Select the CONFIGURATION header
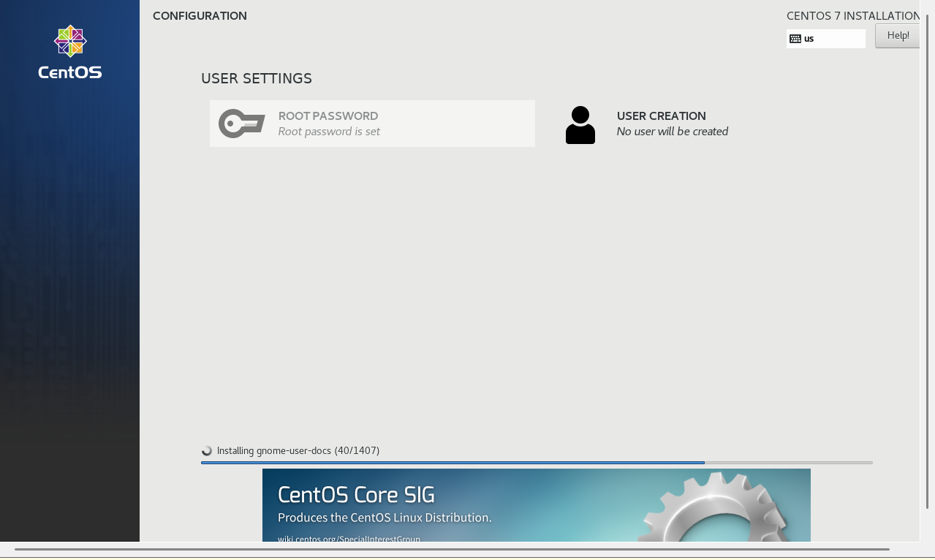 200,15
